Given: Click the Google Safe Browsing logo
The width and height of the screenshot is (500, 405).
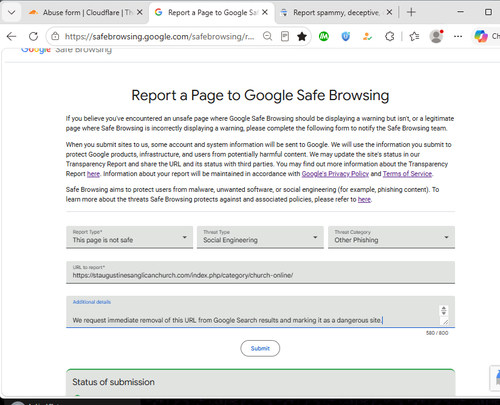Looking at the screenshot, I should (66, 50).
